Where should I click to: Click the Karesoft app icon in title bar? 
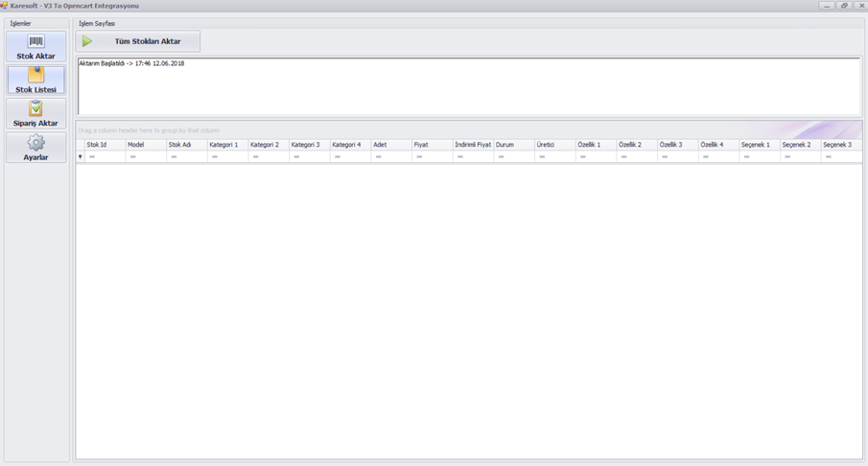[4, 6]
